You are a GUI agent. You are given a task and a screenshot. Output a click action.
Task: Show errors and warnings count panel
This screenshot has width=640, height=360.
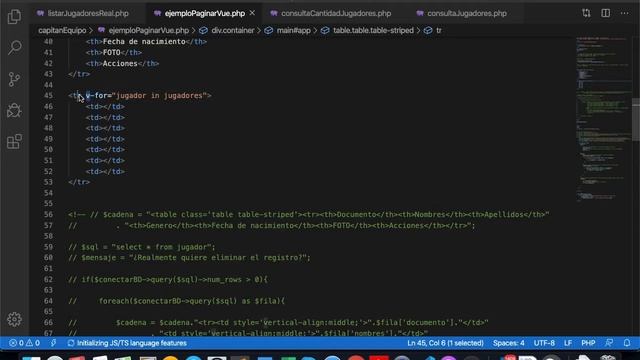(x=24, y=343)
